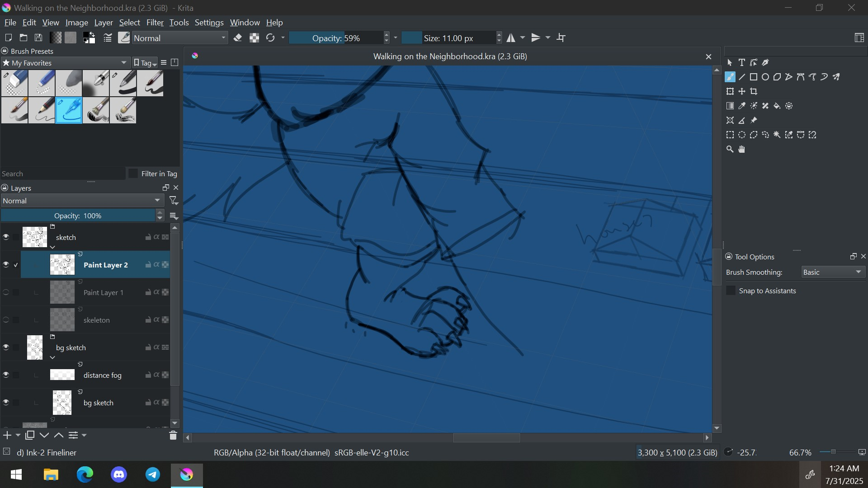Activate the Fill bucket tool

[777, 106]
